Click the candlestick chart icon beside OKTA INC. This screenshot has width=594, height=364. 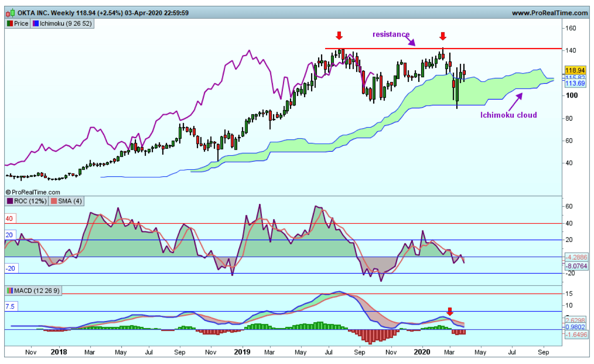click(x=10, y=13)
